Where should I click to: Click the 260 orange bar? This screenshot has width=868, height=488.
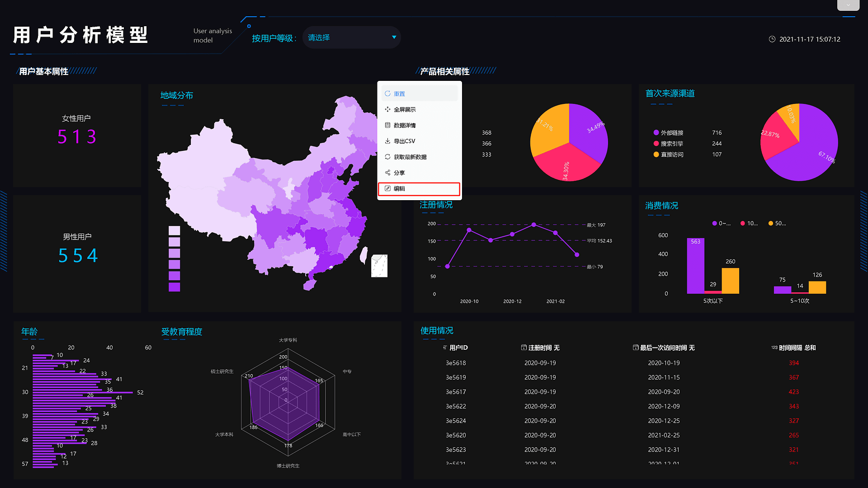(x=730, y=281)
